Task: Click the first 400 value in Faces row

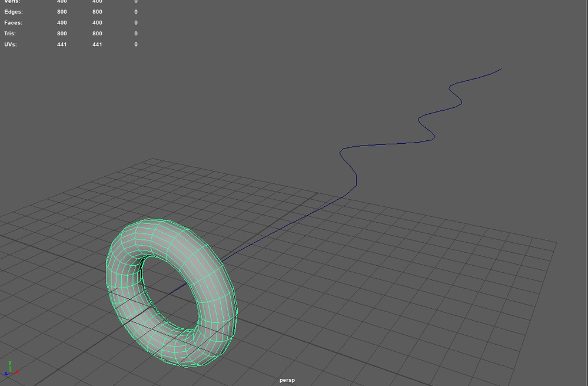Action: point(62,22)
